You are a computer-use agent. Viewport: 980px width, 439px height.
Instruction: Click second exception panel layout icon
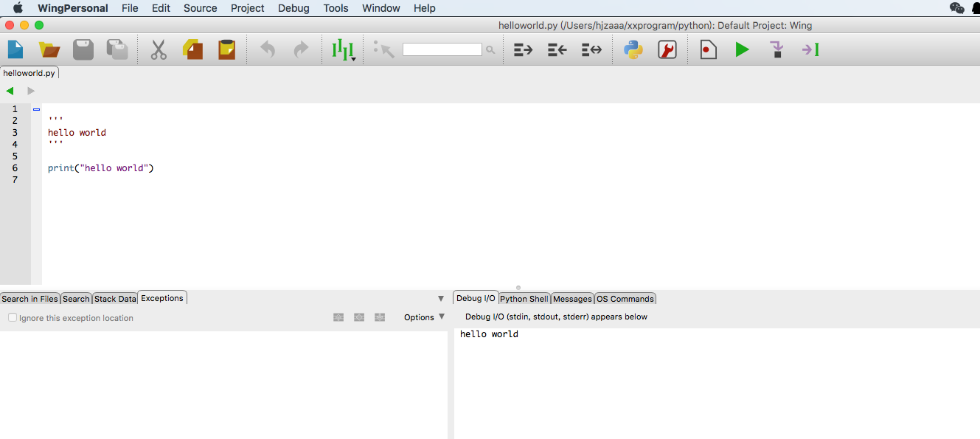359,317
